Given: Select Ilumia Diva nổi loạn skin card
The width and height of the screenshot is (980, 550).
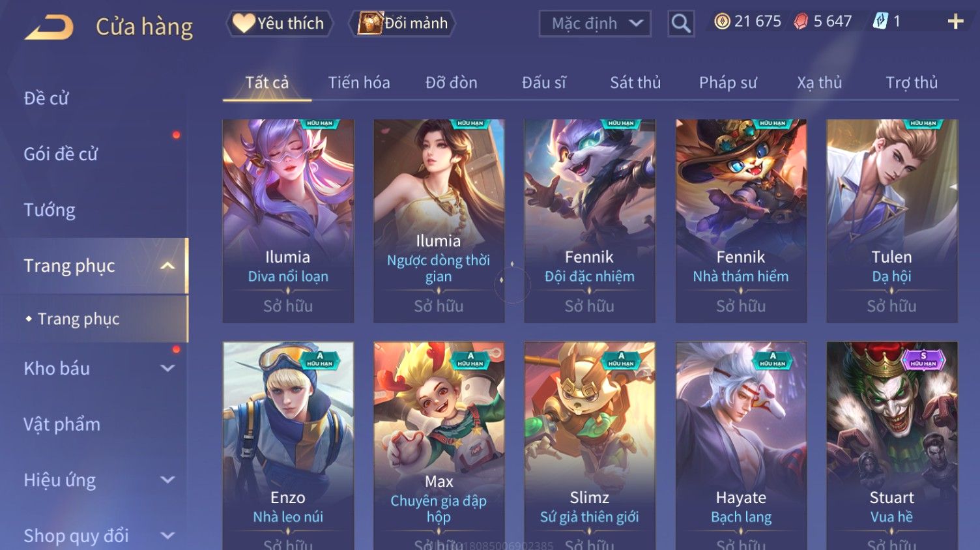Looking at the screenshot, I should (288, 221).
